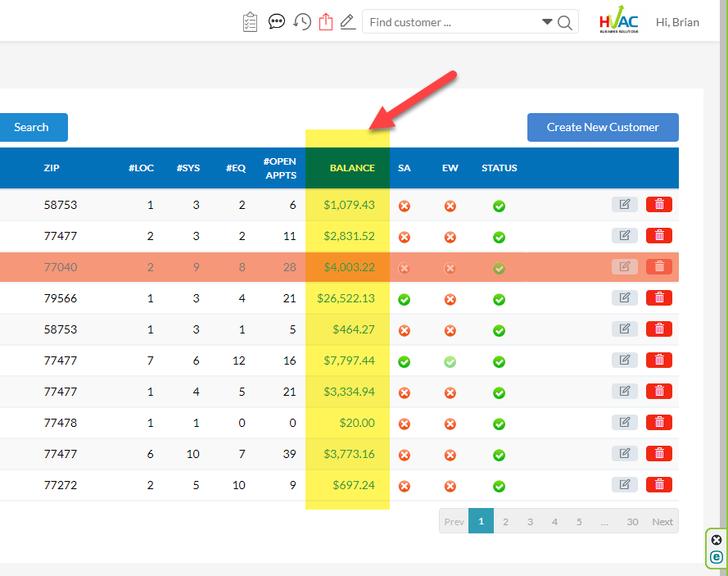The image size is (728, 576).
Task: Toggle STATUS check on highlighted 77040 row
Action: click(x=499, y=268)
